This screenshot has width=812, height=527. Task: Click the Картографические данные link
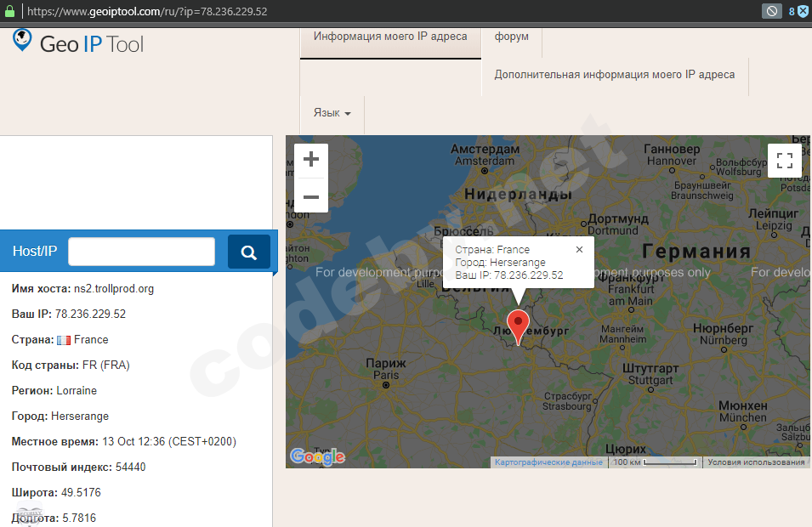(x=548, y=462)
